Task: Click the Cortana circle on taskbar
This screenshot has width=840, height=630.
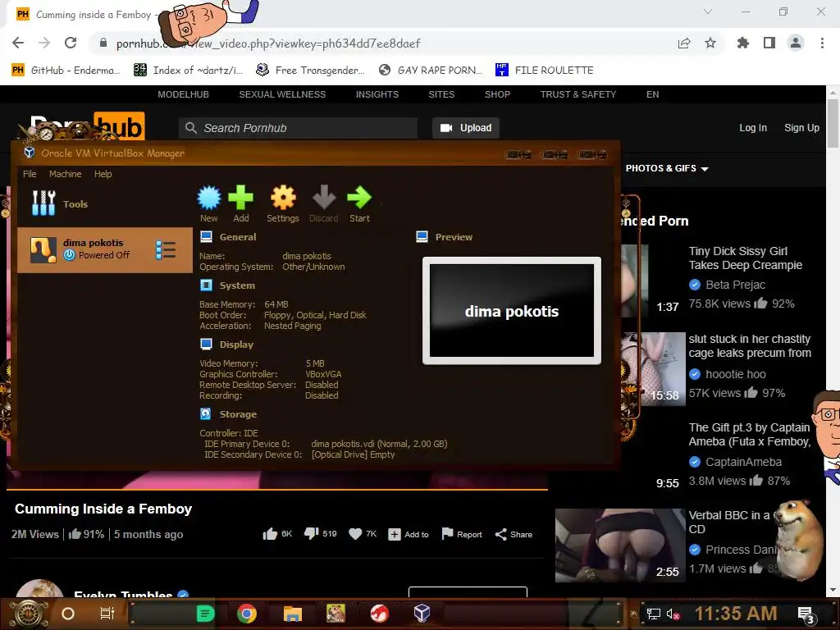Action: pos(68,614)
